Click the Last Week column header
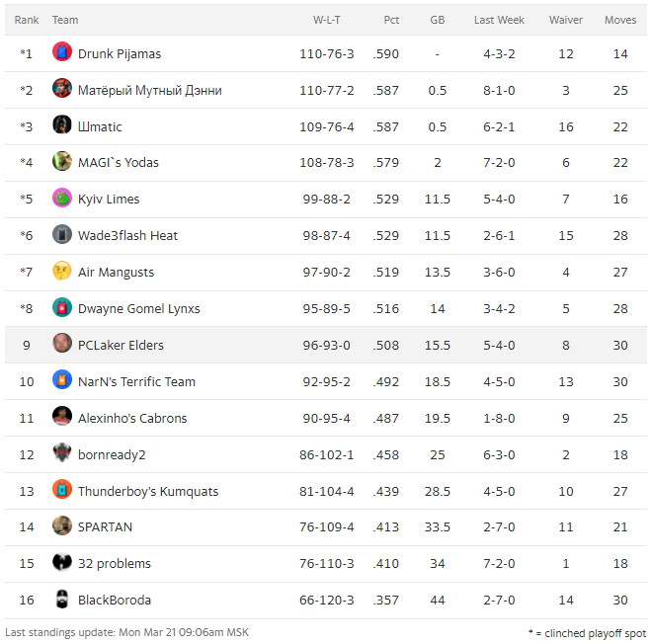Viewport: 652px width, 644px height. coord(499,20)
